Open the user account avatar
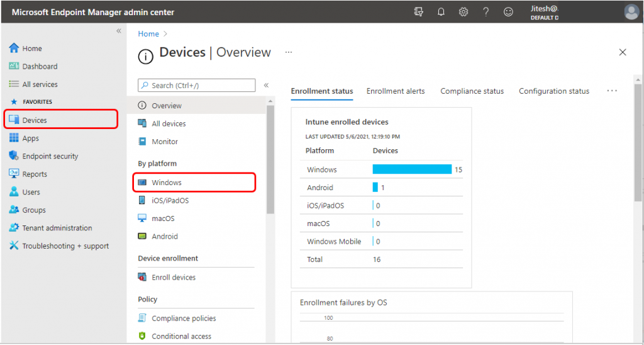Screen dimensions: 644x345 tap(631, 12)
